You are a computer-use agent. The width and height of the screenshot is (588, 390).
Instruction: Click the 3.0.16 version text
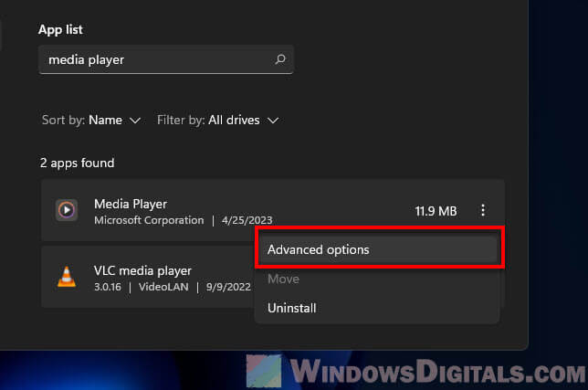[x=108, y=287]
